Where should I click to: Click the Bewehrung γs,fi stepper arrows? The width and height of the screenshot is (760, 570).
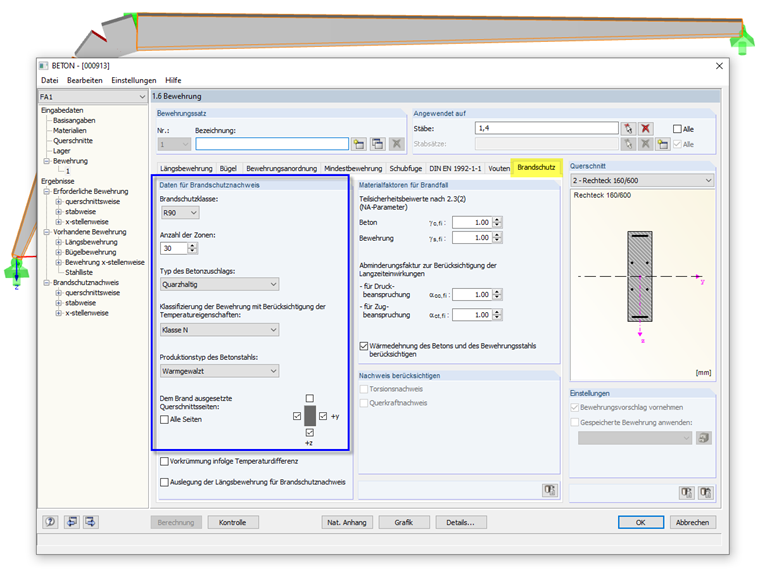[497, 238]
